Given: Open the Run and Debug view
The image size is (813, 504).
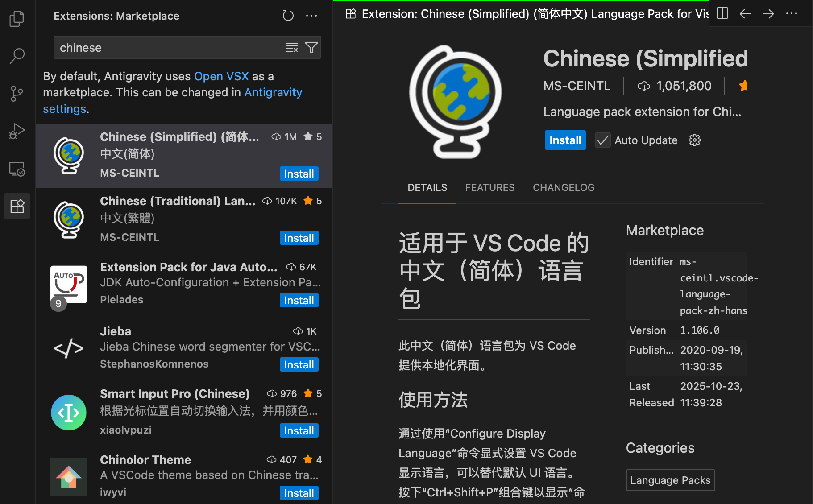Looking at the screenshot, I should tap(17, 131).
